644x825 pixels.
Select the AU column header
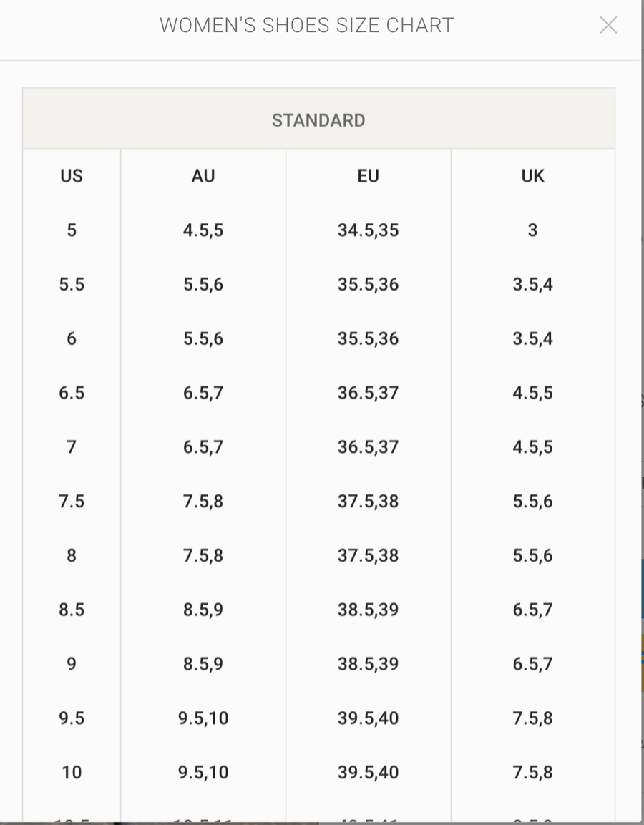(x=203, y=176)
